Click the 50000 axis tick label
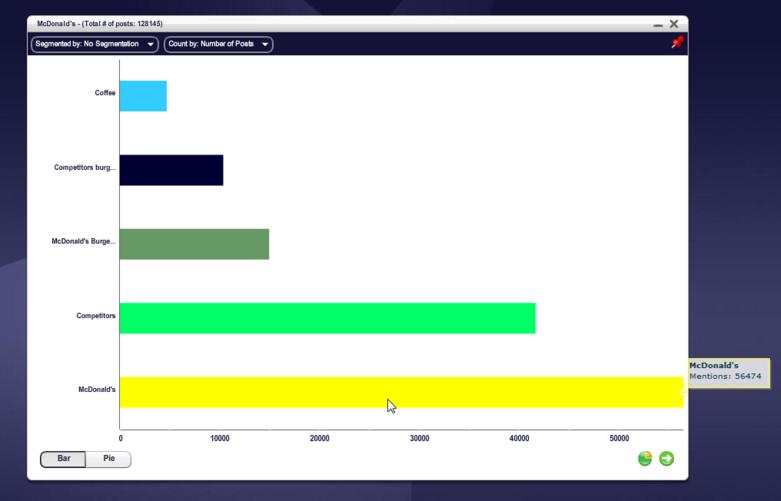This screenshot has width=781, height=501. tap(619, 438)
